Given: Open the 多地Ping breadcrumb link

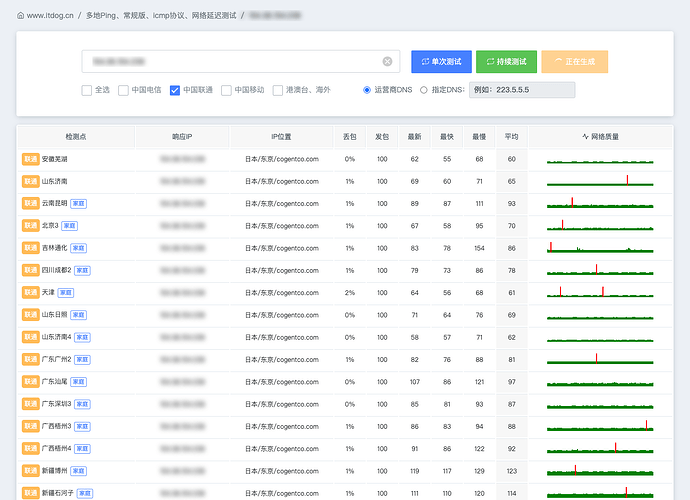Looking at the screenshot, I should pos(161,15).
